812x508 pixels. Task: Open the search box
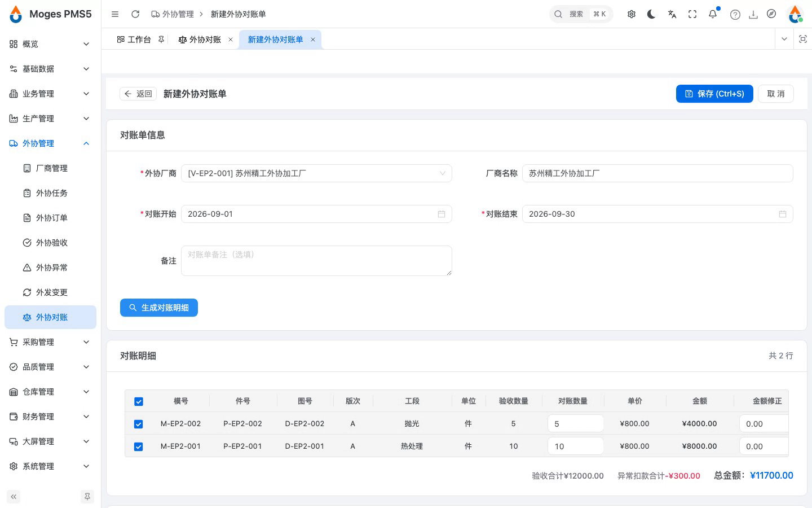point(581,14)
